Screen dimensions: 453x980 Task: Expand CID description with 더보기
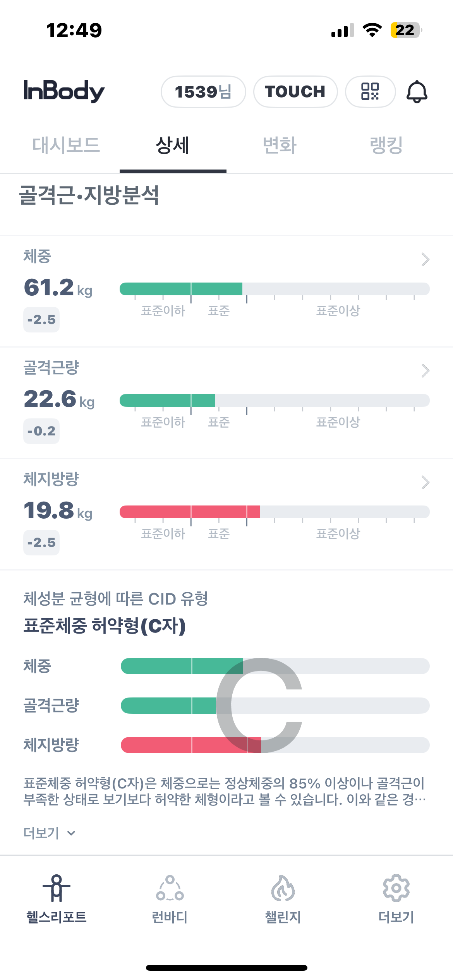click(49, 833)
